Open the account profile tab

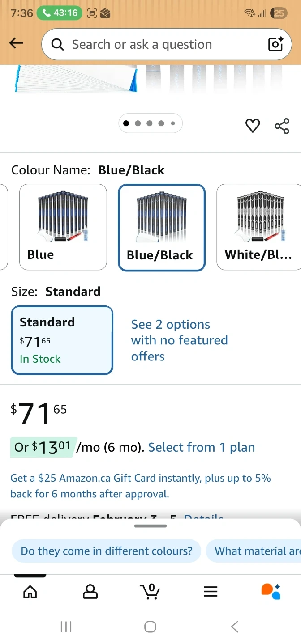pyautogui.click(x=90, y=592)
